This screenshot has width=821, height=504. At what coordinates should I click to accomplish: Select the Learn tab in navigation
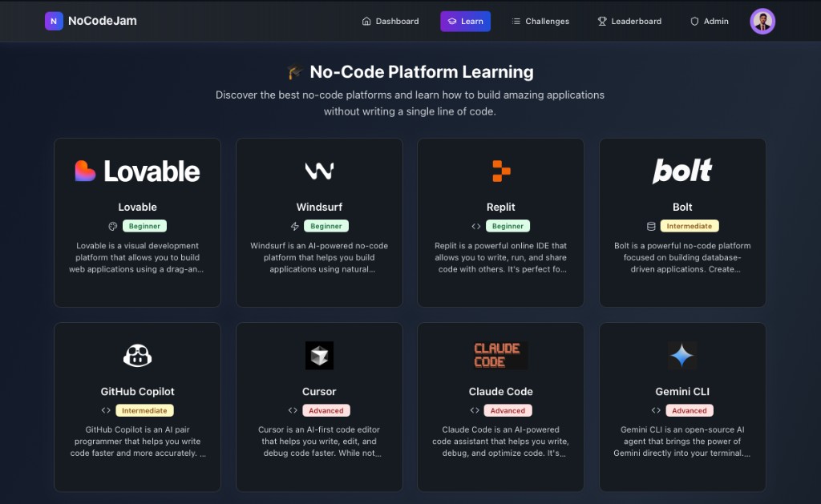pos(465,22)
